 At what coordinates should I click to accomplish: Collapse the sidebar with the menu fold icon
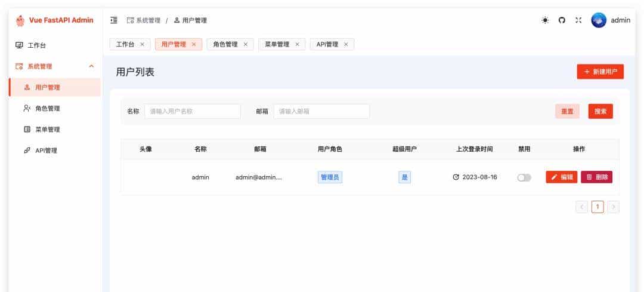[x=114, y=20]
